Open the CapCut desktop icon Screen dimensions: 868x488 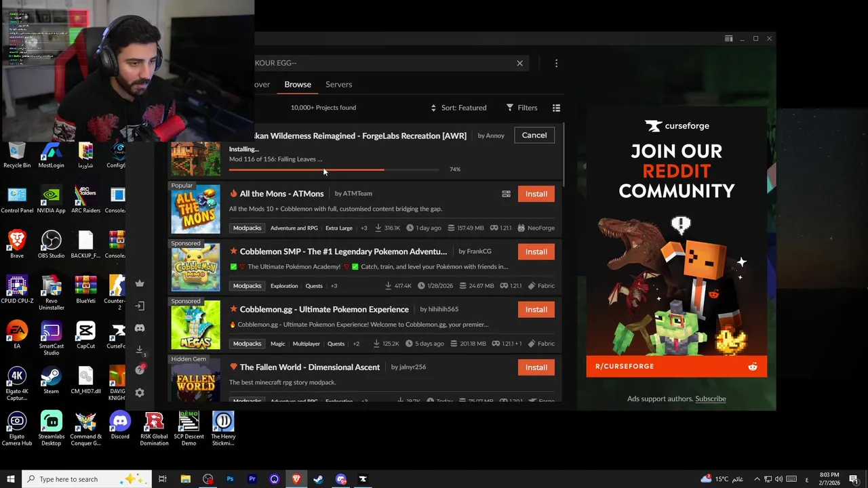(85, 335)
